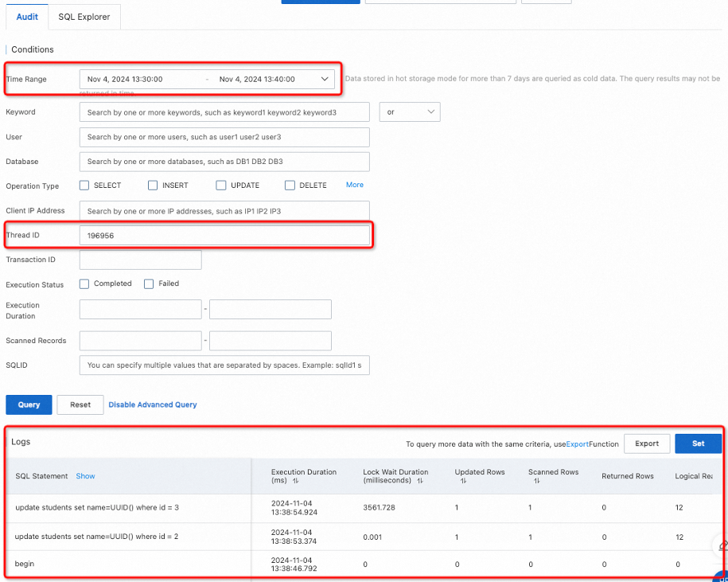728x582 pixels.
Task: Show More operation types
Action: tap(355, 185)
